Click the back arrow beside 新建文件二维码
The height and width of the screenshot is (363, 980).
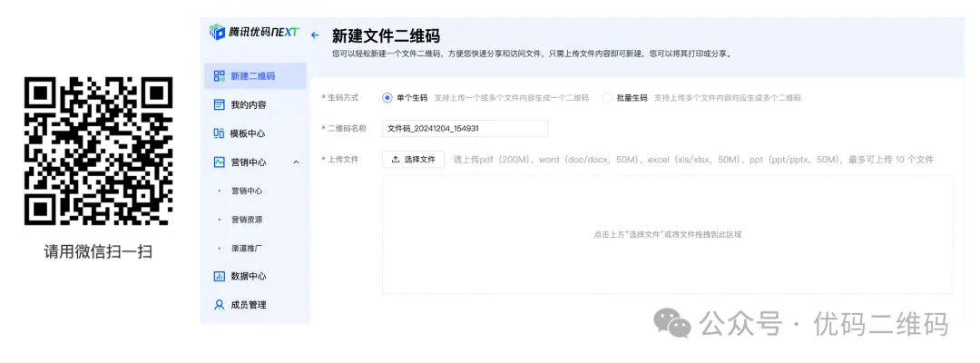[315, 35]
